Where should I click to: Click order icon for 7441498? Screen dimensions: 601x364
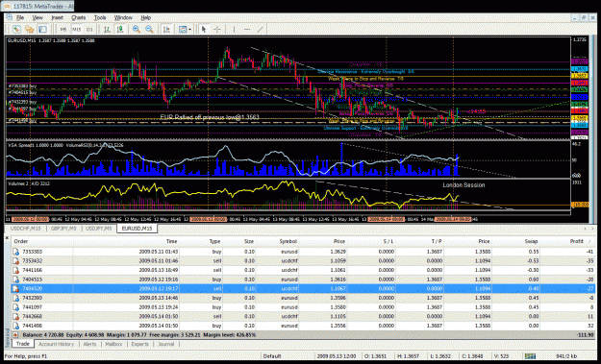[x=15, y=326]
